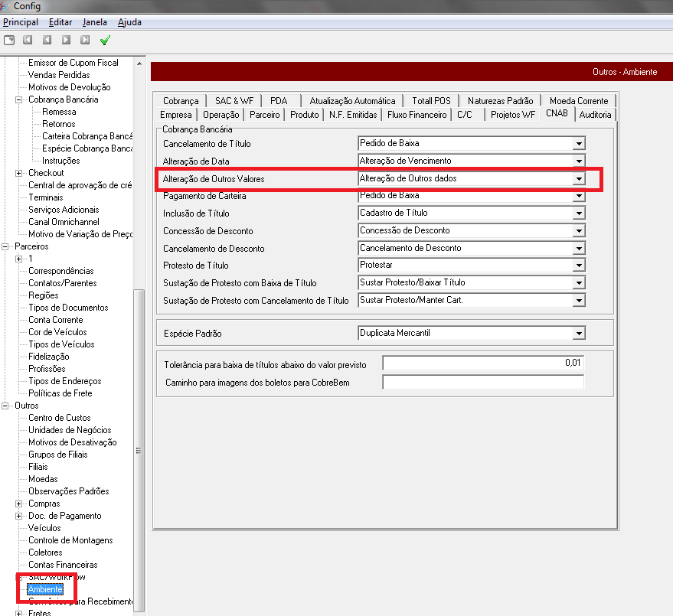Go to first record toolbar arrow
The width and height of the screenshot is (673, 616).
pos(28,41)
